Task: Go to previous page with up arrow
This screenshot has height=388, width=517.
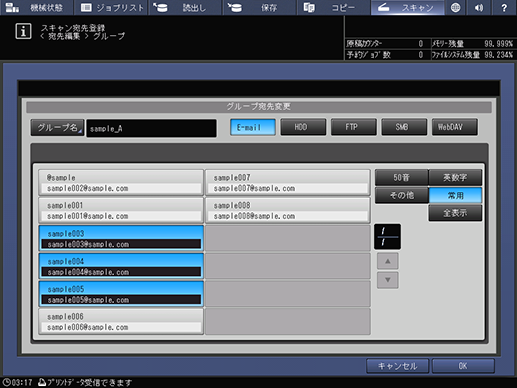Action: click(388, 261)
